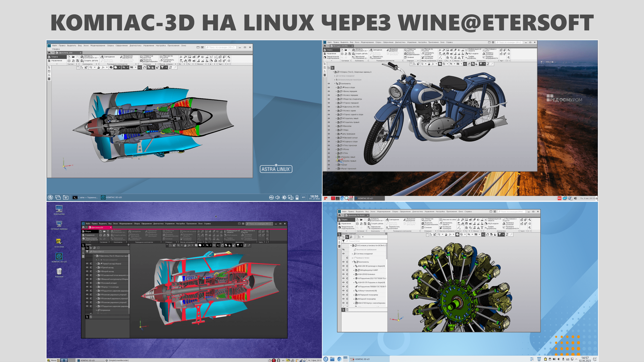Switch to 'Управление' toolset in motorcycle window
644x362 pixels.
pyautogui.click(x=331, y=54)
